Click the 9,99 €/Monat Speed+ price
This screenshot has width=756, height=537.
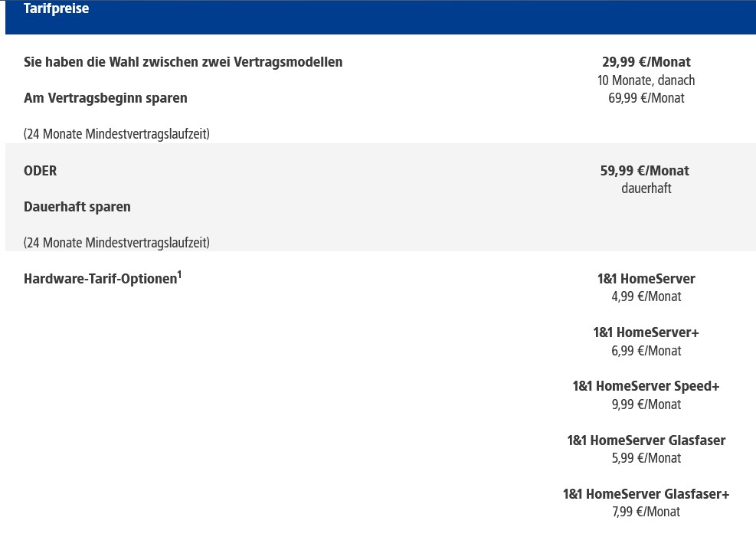646,404
